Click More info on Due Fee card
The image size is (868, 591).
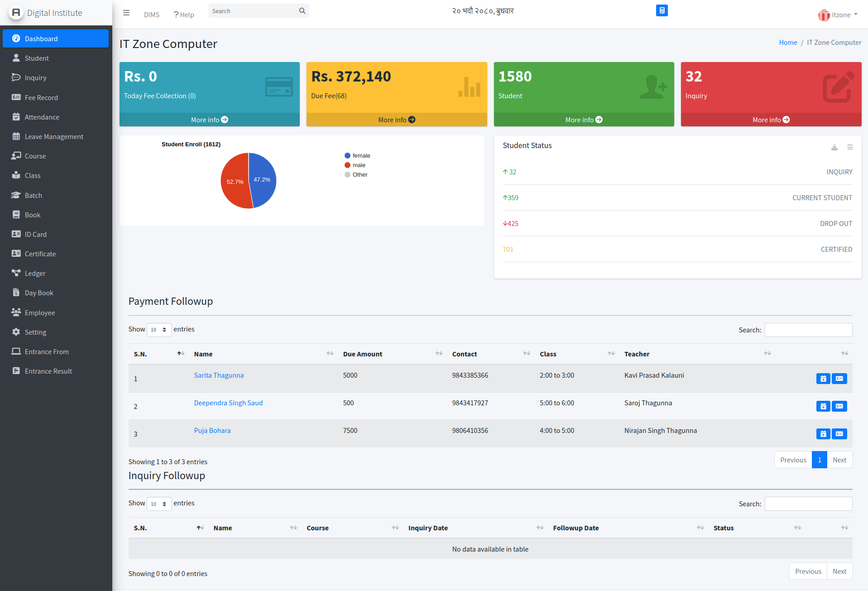tap(397, 120)
